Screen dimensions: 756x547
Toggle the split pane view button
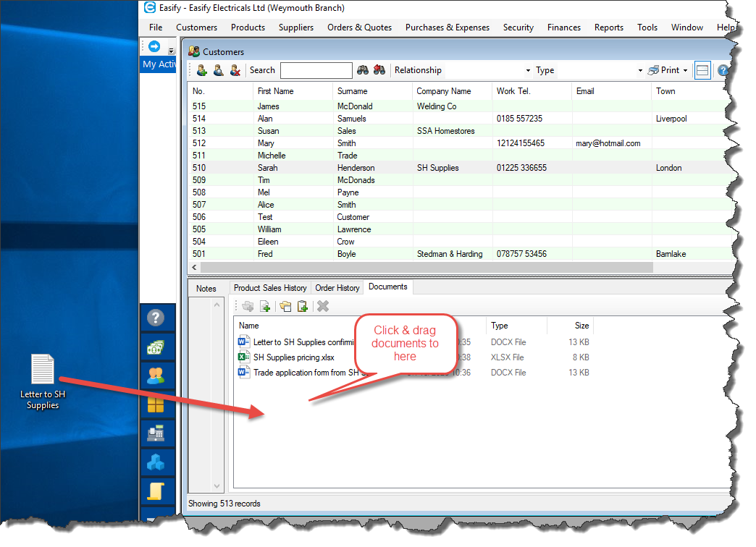702,70
